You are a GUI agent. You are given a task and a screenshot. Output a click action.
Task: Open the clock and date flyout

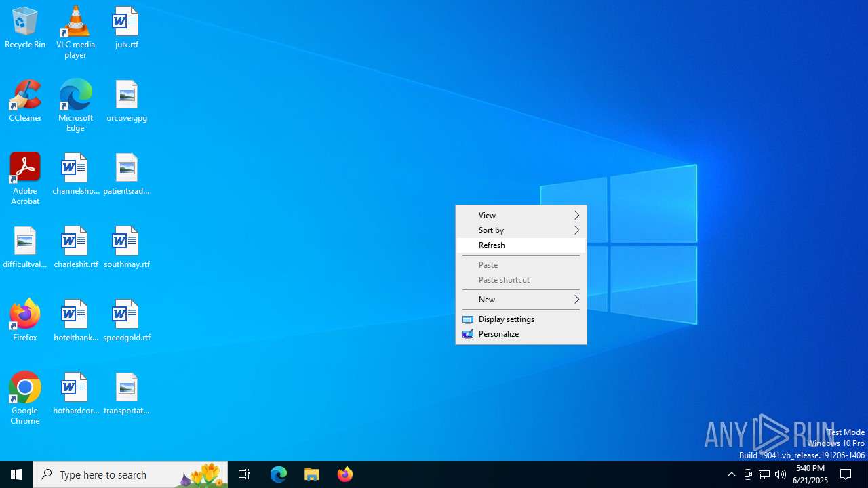810,474
